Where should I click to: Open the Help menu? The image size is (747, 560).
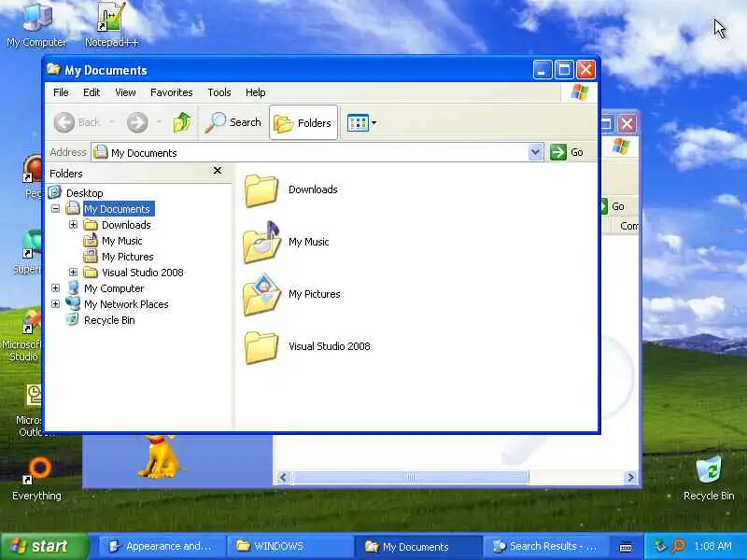pos(255,92)
